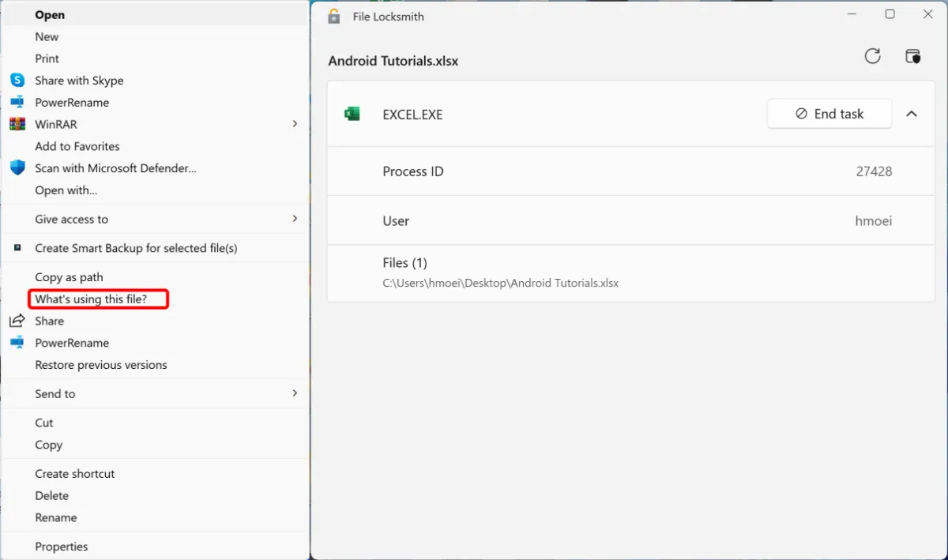Viewport: 948px width, 560px height.
Task: Select "What's using this file?" menu entry
Action: 91,299
